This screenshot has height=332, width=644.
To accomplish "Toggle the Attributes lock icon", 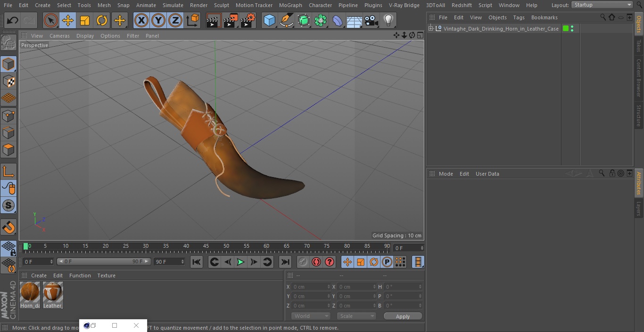I will point(612,173).
